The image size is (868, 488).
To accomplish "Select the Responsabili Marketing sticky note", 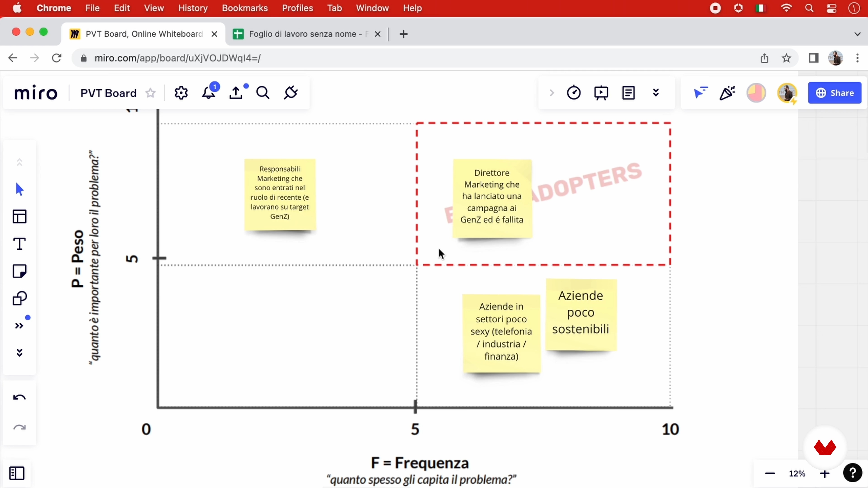I will [280, 194].
